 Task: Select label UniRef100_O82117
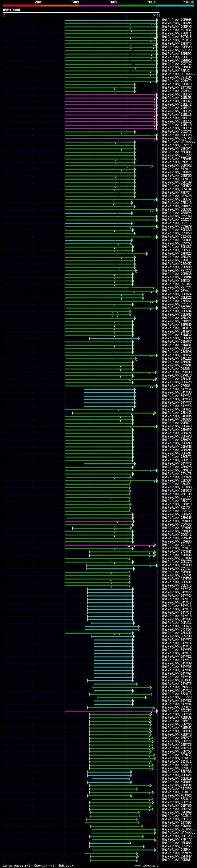[x=177, y=223]
